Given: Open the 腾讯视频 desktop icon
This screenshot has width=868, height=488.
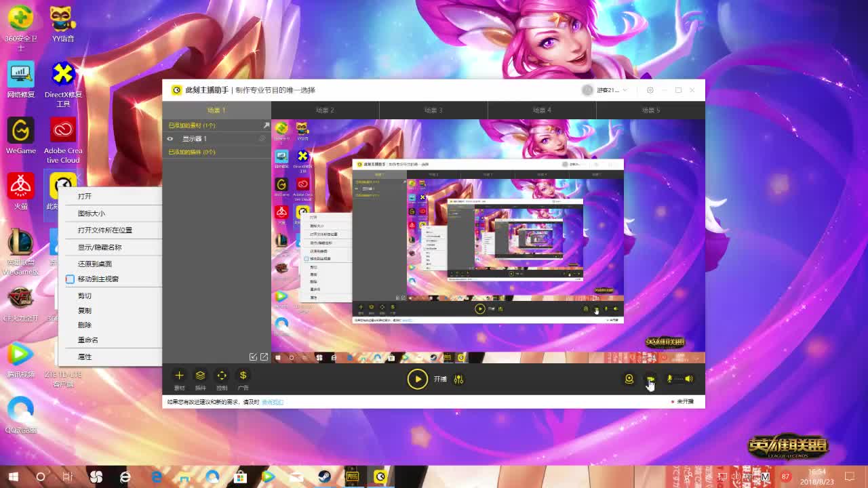Looking at the screenshot, I should (20, 361).
